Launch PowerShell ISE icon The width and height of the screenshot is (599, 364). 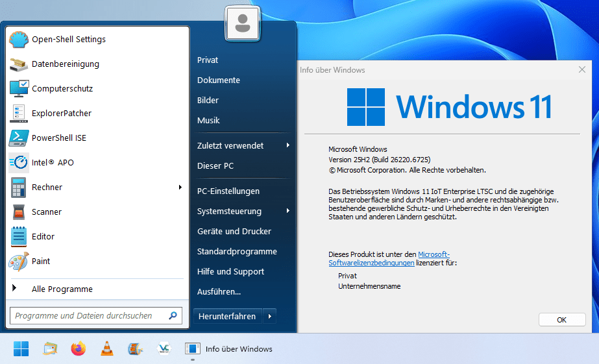click(19, 138)
